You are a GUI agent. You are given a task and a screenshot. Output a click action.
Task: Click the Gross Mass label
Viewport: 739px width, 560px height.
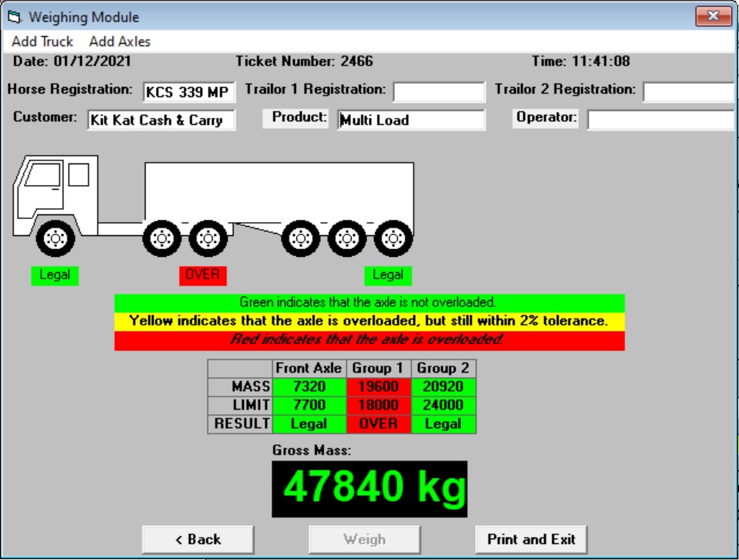[312, 450]
